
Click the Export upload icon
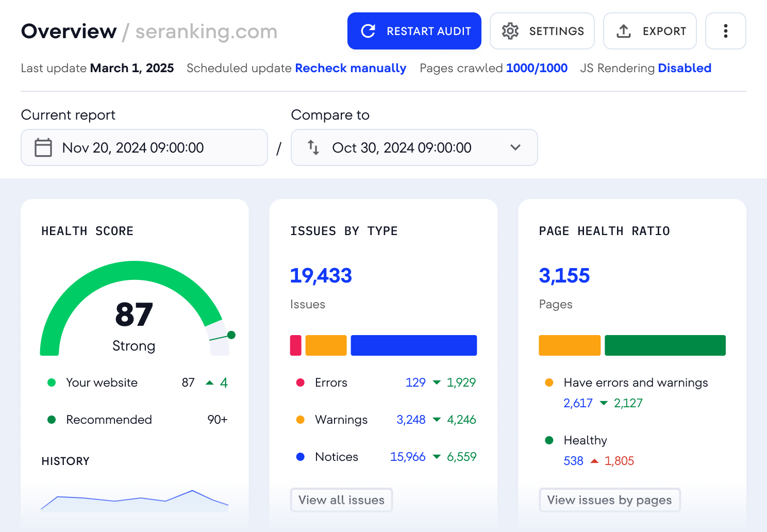(624, 31)
